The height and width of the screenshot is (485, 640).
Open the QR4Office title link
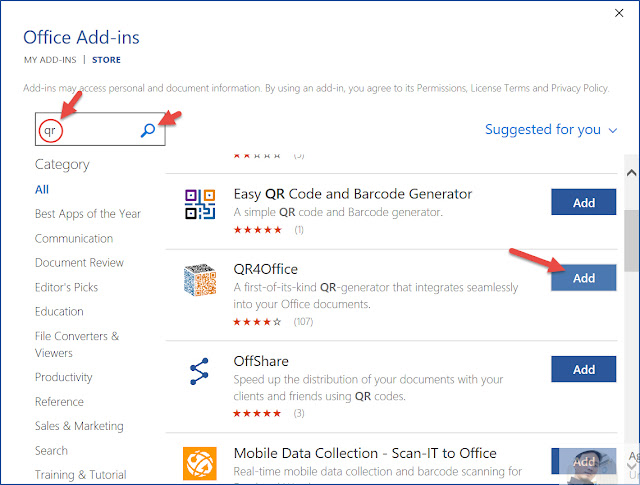(x=265, y=269)
